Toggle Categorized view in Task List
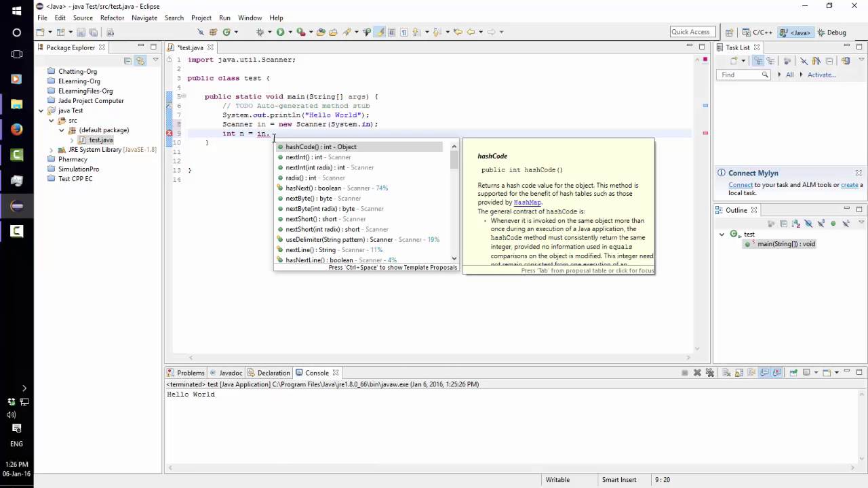 coord(758,60)
